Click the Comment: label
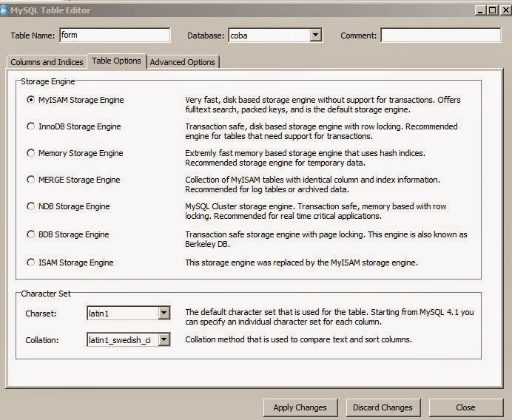This screenshot has width=512, height=420. 359,35
